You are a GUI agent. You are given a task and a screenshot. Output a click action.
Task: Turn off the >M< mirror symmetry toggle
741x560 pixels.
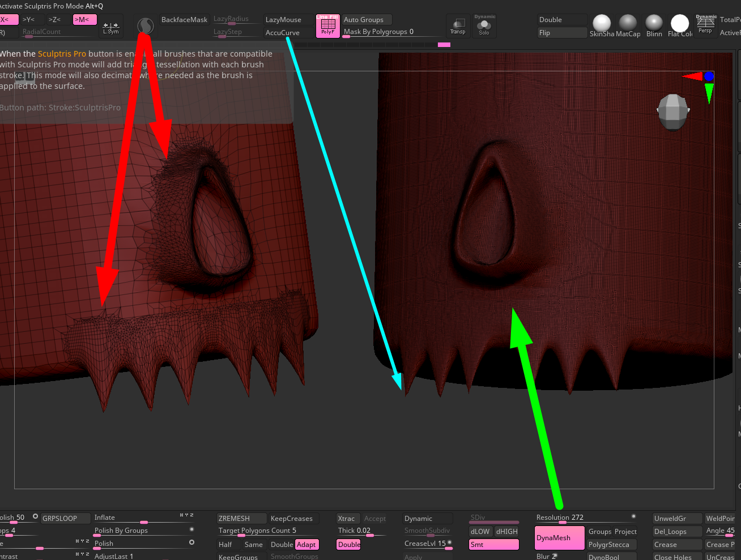click(x=84, y=20)
